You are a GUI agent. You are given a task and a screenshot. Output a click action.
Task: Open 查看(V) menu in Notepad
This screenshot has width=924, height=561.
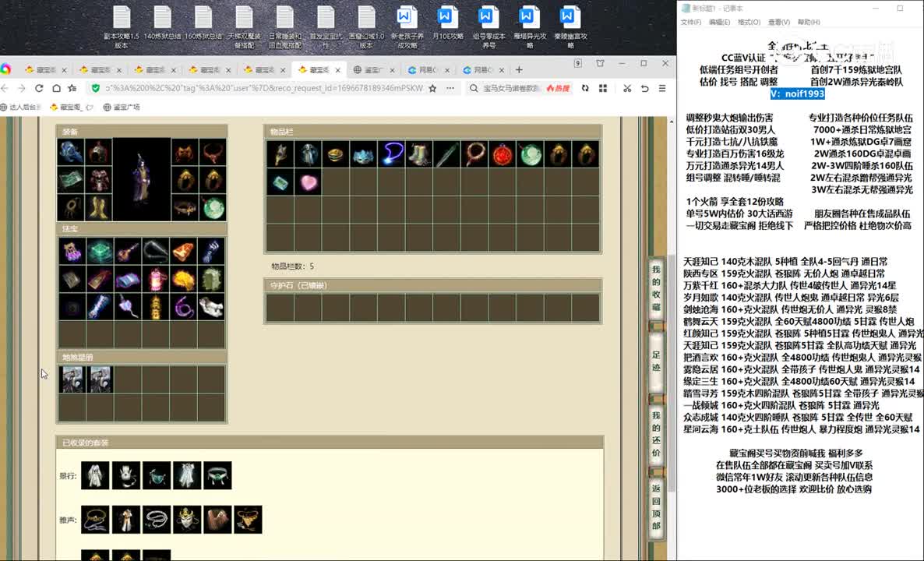(778, 22)
